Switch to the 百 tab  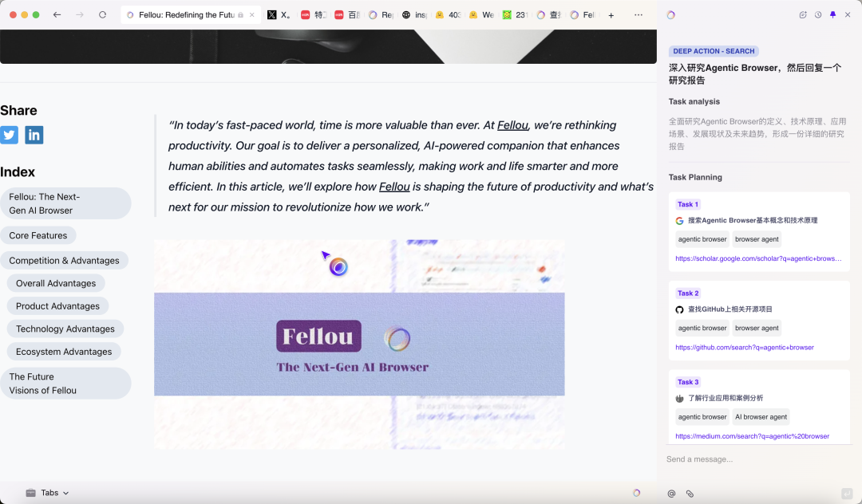[347, 15]
